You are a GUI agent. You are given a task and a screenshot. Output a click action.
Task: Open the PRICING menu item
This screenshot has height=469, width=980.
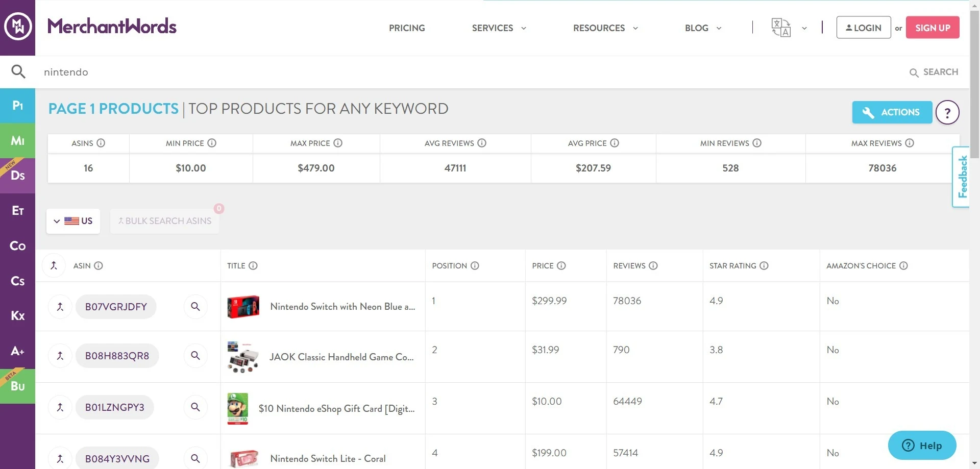point(407,28)
